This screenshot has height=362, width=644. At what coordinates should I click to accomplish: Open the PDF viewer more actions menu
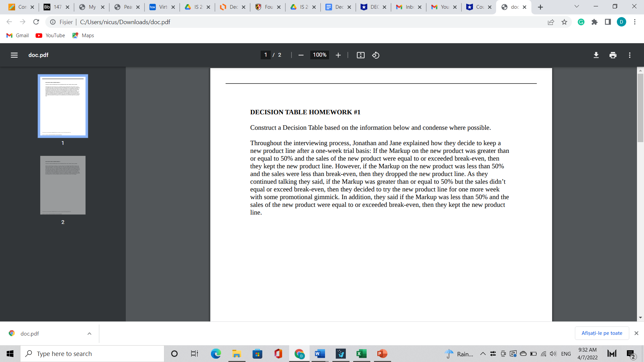[630, 55]
